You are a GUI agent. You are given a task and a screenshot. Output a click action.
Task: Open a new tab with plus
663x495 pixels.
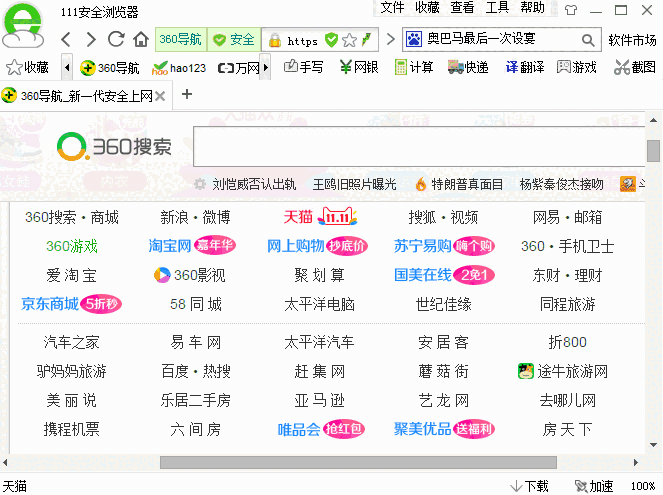pos(187,94)
